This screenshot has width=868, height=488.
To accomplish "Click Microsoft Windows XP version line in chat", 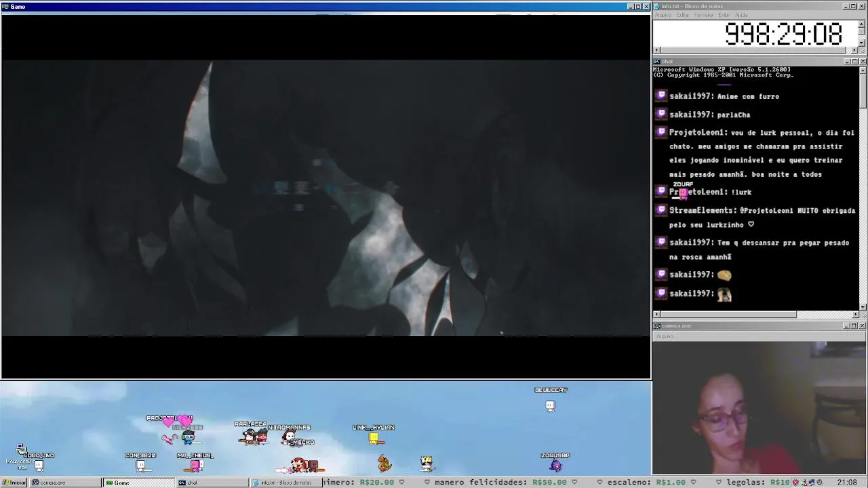I will (x=722, y=69).
